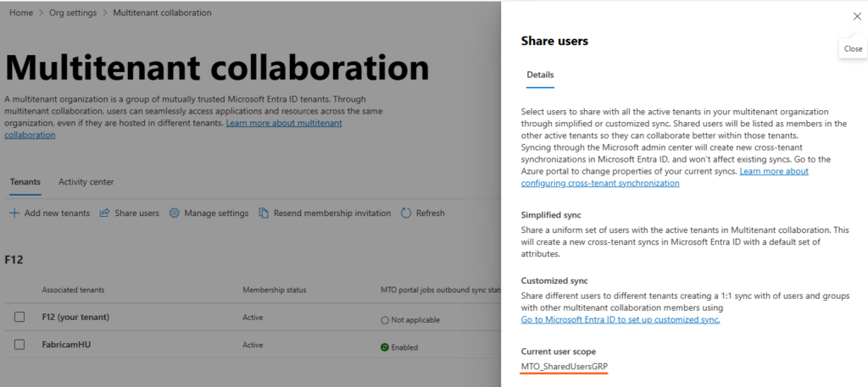Click the Refresh circular arrow icon

point(406,213)
